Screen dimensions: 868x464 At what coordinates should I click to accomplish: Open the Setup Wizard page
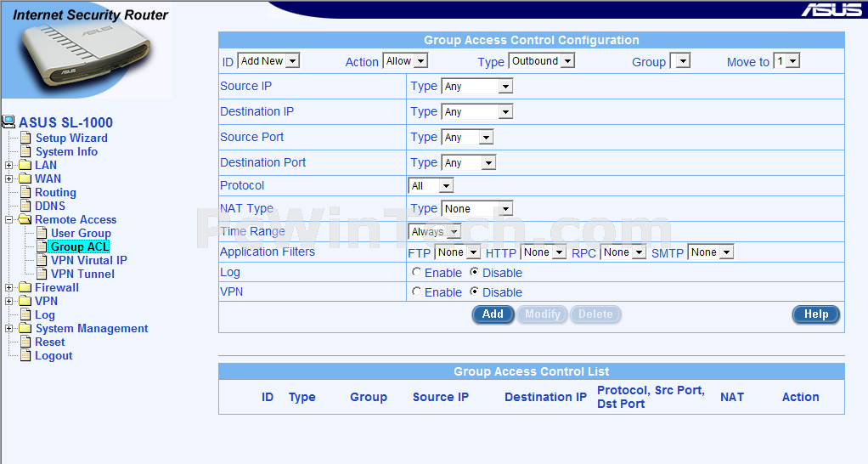tap(71, 138)
